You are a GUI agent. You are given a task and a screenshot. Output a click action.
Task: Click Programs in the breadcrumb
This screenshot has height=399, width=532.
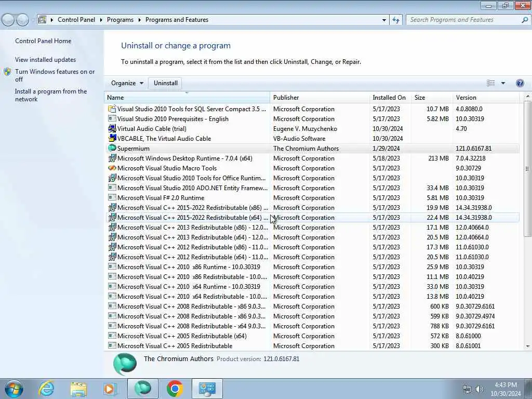click(120, 20)
